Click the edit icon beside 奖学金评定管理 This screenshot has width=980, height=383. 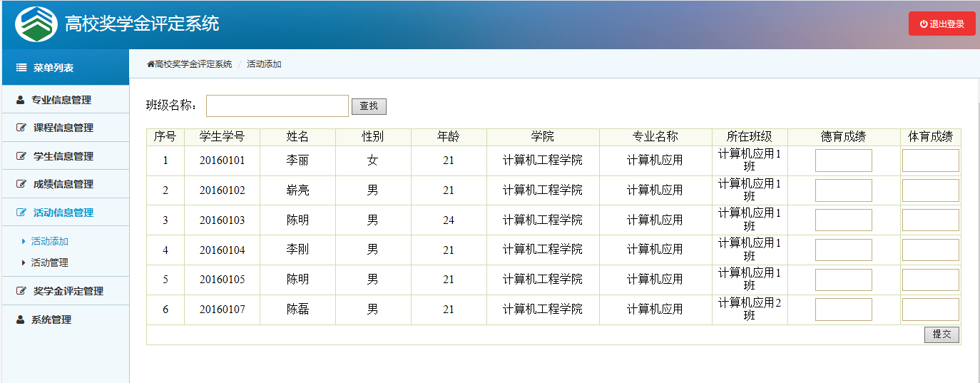(21, 291)
